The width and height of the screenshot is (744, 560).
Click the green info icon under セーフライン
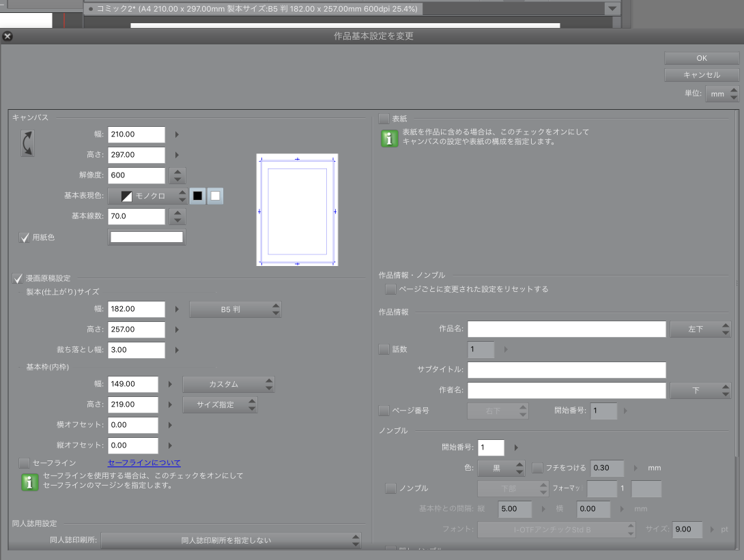(x=29, y=482)
